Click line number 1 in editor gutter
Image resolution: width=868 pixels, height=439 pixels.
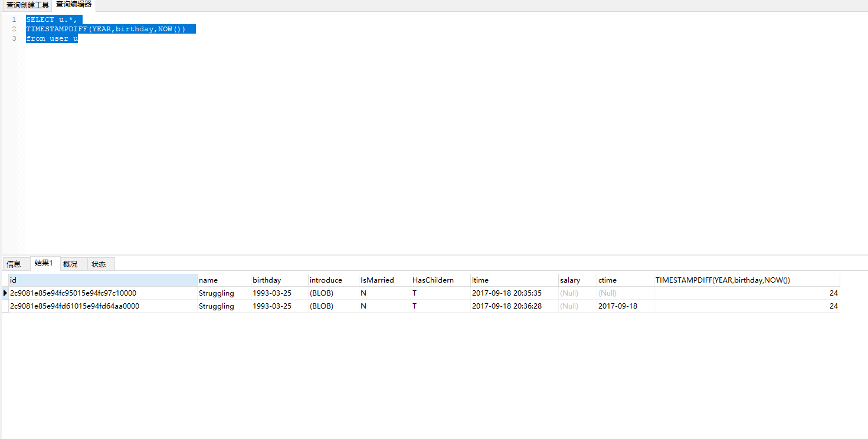tap(14, 19)
